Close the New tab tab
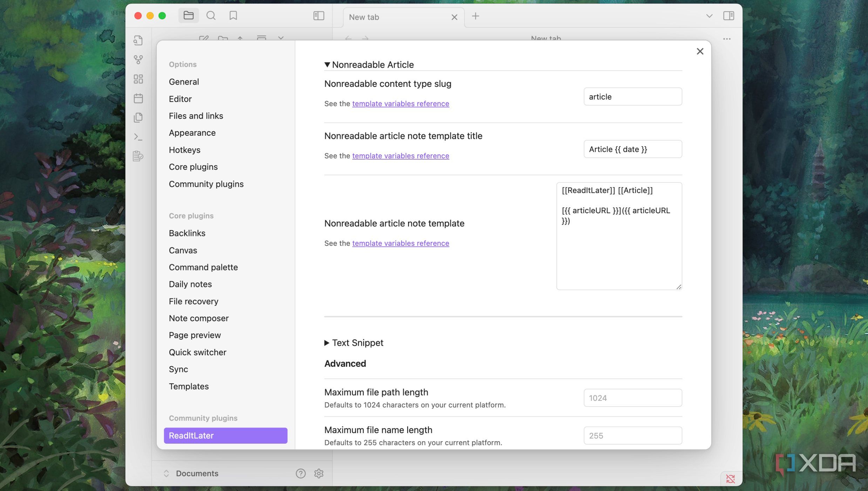868x491 pixels. [454, 17]
